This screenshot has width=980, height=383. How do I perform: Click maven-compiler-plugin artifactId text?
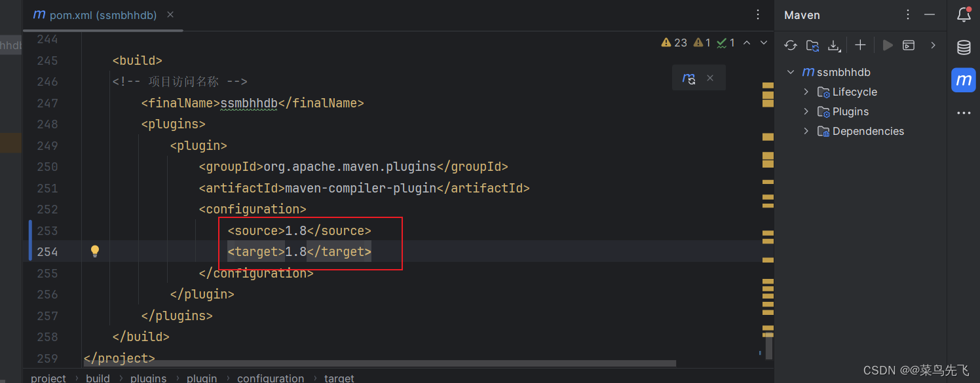pyautogui.click(x=361, y=188)
